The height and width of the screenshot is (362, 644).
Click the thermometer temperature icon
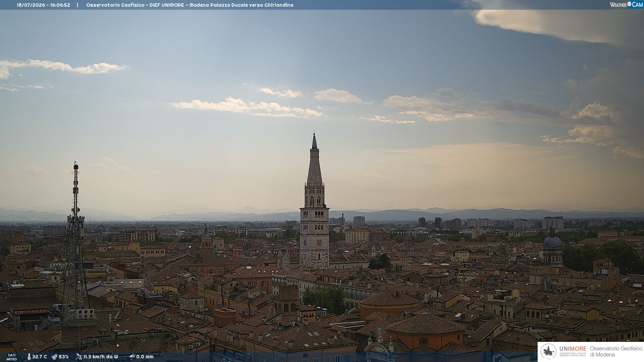point(29,357)
